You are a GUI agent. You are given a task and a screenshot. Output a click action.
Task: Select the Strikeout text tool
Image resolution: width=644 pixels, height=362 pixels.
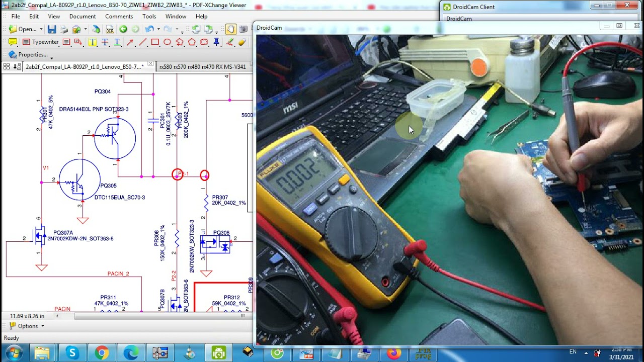pyautogui.click(x=105, y=42)
